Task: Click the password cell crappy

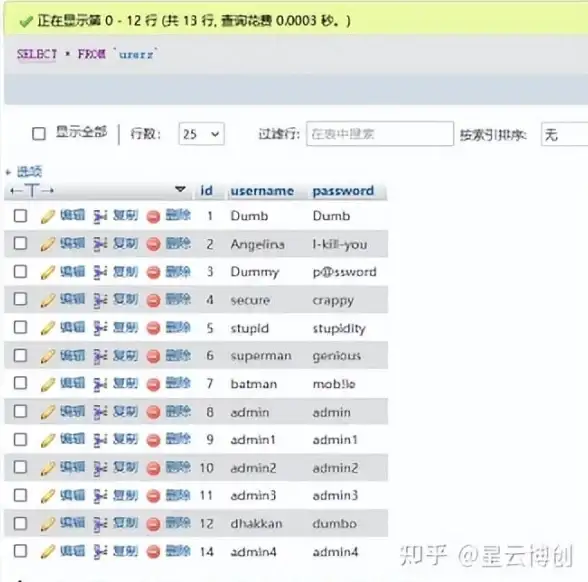Action: click(333, 301)
